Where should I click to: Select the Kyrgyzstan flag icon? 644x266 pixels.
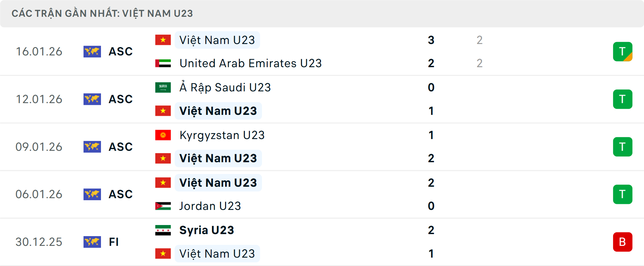click(x=163, y=135)
